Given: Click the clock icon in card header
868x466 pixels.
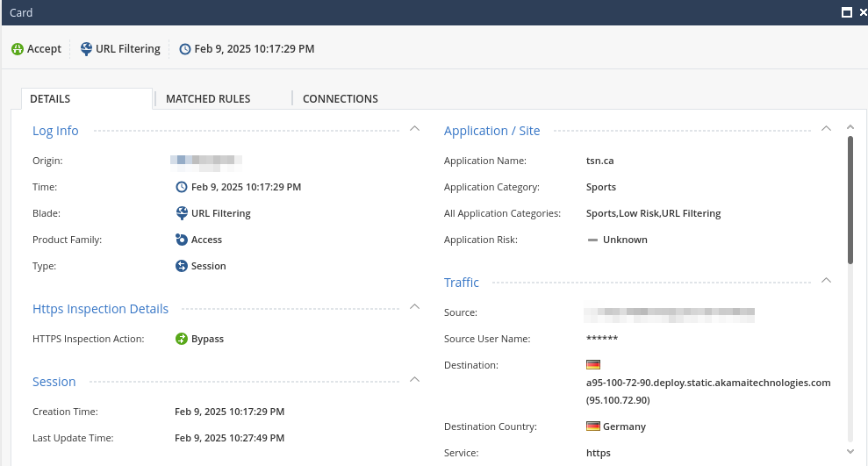Looking at the screenshot, I should click(x=185, y=49).
